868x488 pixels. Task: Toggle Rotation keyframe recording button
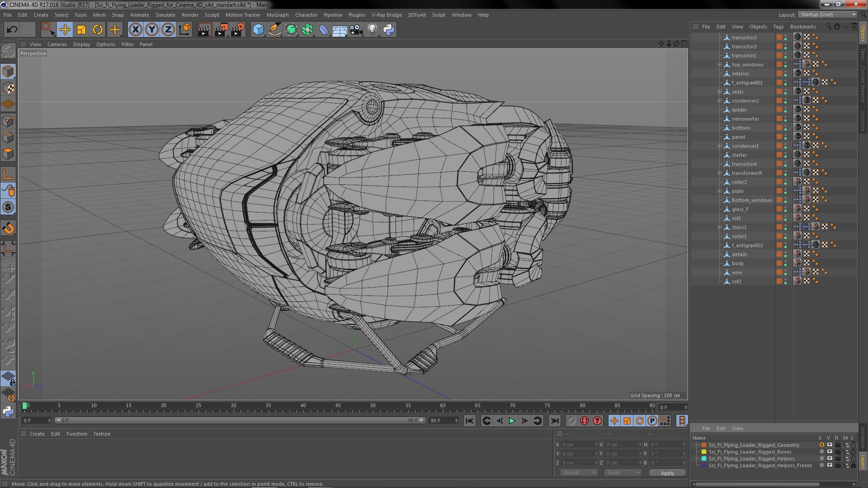(x=640, y=421)
